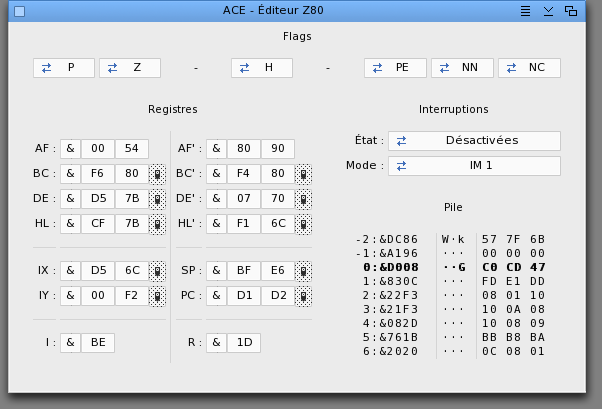
Task: Edit A register value 00
Action: [x=98, y=149]
